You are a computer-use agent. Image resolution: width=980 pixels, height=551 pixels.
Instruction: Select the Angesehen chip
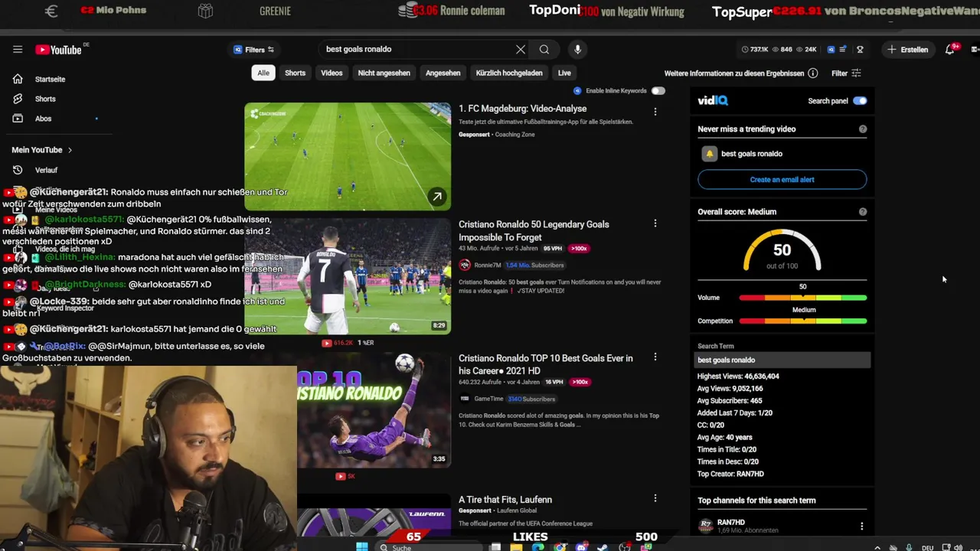(443, 73)
